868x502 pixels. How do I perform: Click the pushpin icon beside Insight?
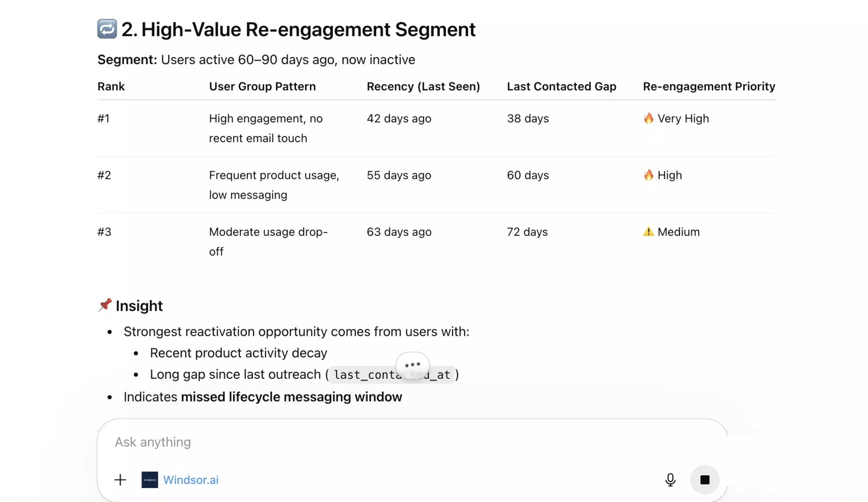point(105,305)
